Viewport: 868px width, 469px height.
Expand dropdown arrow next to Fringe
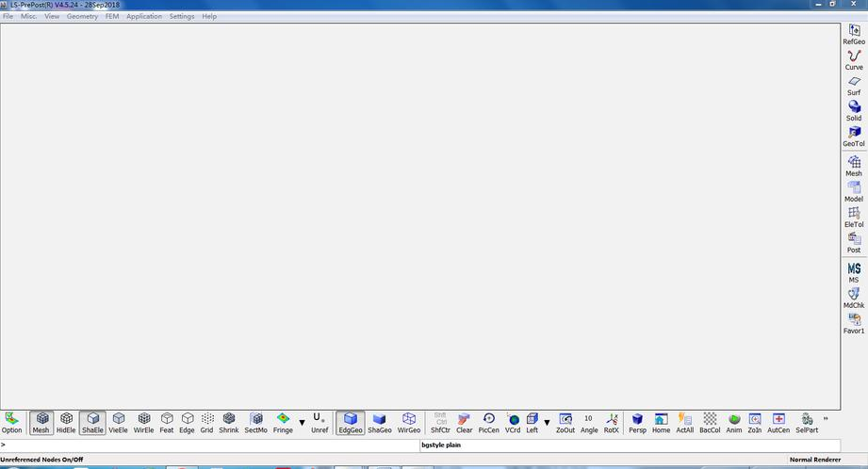tap(303, 423)
